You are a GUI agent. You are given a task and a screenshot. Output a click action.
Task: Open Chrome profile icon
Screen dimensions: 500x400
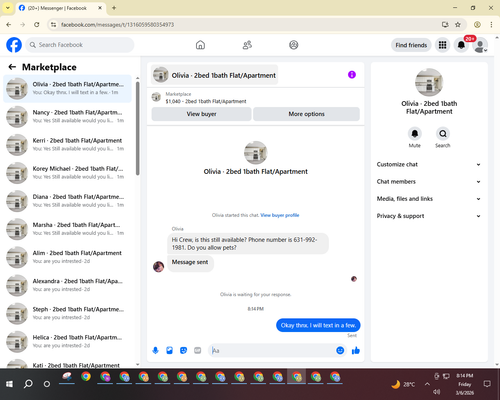(x=477, y=24)
